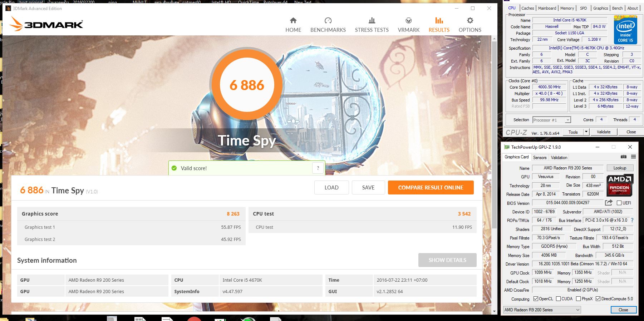Click the 3DMark scrollbar up arrow

[495, 38]
